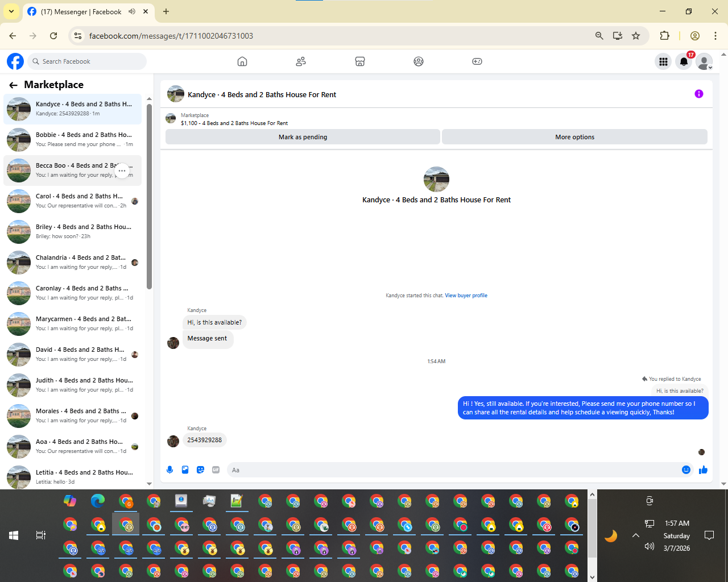Viewport: 728px width, 582px height.
Task: Open Chrome three-dot menu
Action: point(715,36)
